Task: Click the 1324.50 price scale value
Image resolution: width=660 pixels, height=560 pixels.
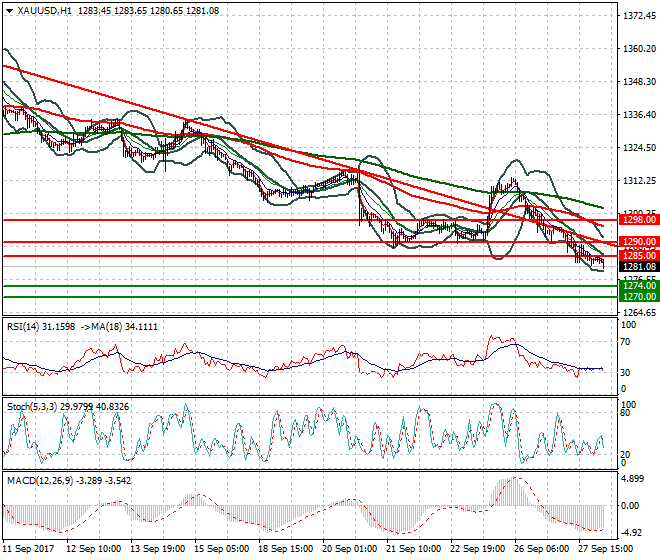Action: pos(639,148)
